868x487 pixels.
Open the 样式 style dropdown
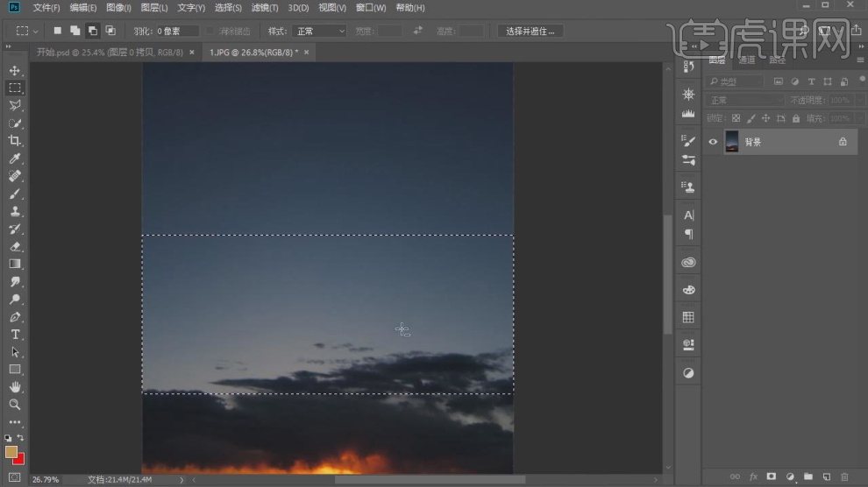click(319, 31)
